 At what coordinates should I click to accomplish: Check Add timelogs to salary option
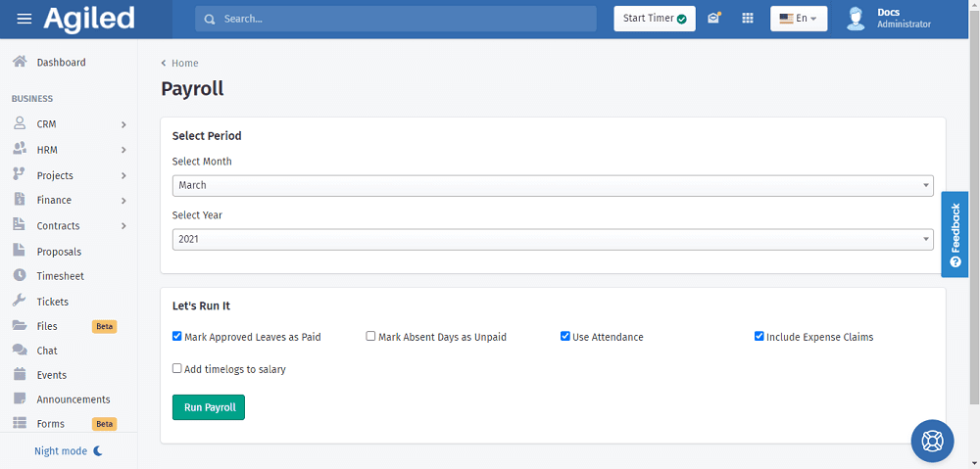tap(177, 369)
